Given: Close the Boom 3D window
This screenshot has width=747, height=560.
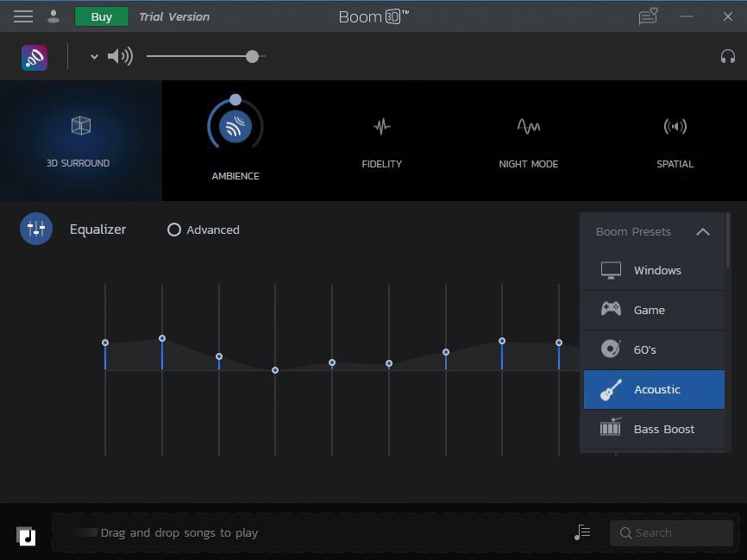Looking at the screenshot, I should (727, 16).
